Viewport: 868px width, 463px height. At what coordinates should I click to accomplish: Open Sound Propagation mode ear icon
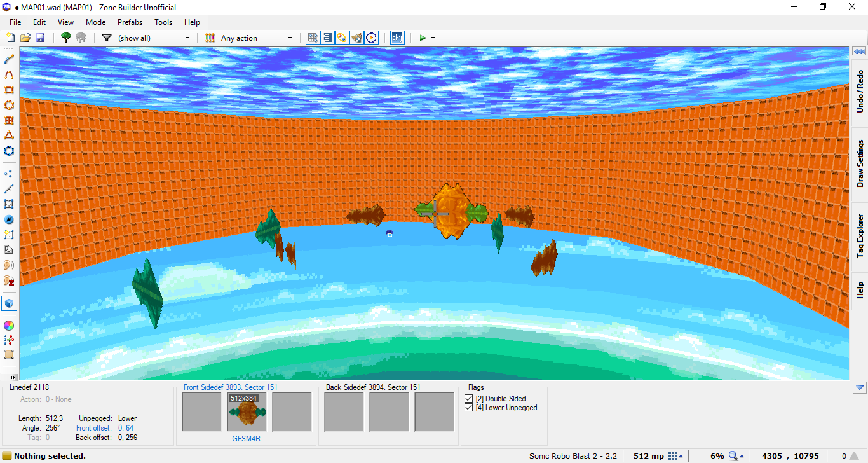[9, 265]
